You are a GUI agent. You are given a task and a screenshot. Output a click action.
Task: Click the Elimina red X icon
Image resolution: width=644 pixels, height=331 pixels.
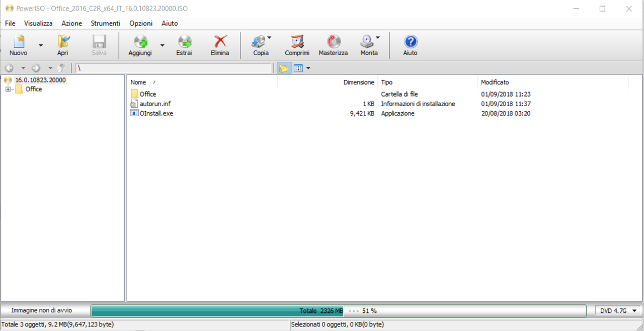pyautogui.click(x=220, y=42)
